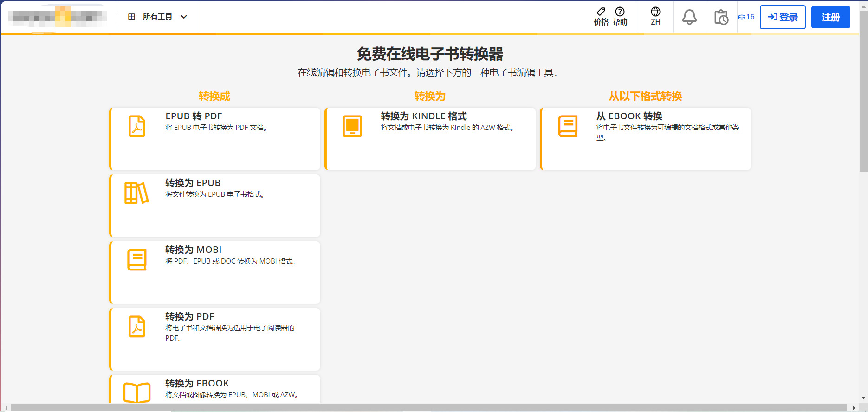
Task: Click the 16 credits counter
Action: (x=746, y=17)
